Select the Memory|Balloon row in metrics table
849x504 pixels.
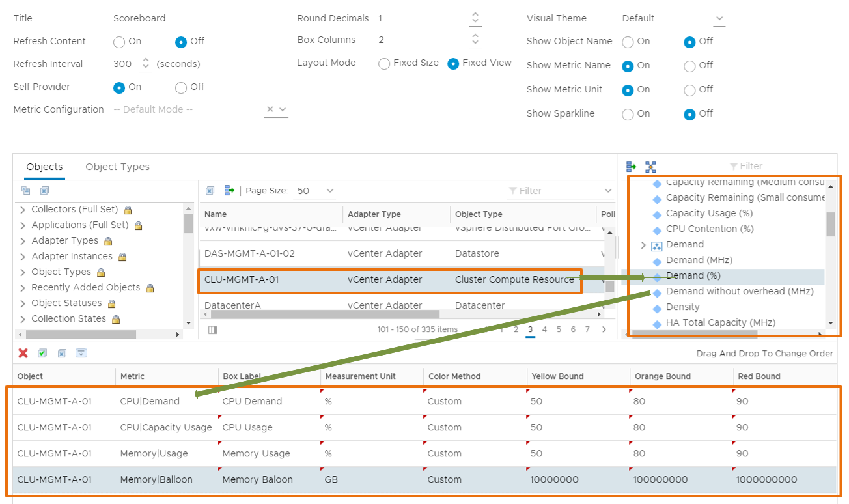(424, 480)
